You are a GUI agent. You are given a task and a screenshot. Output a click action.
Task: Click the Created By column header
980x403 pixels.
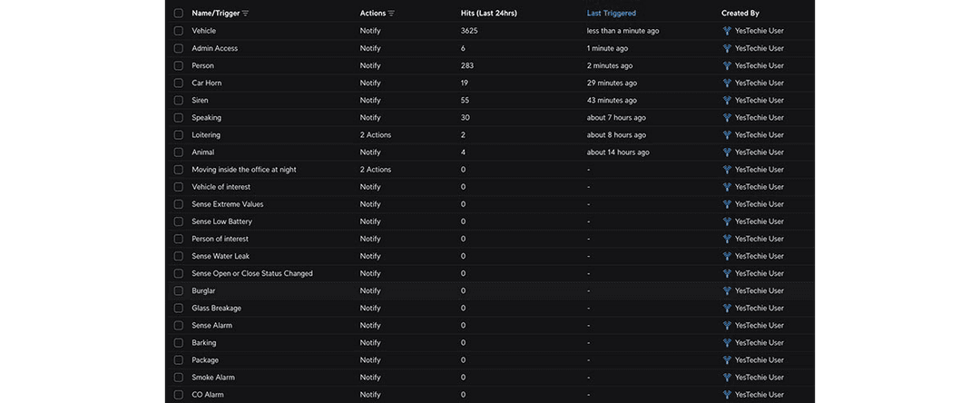click(740, 13)
